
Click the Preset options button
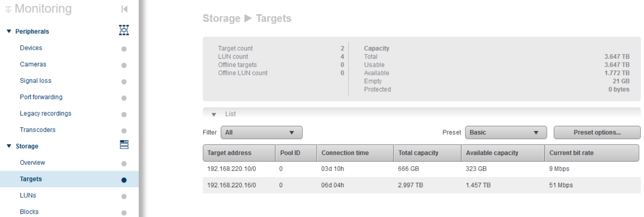(x=597, y=132)
